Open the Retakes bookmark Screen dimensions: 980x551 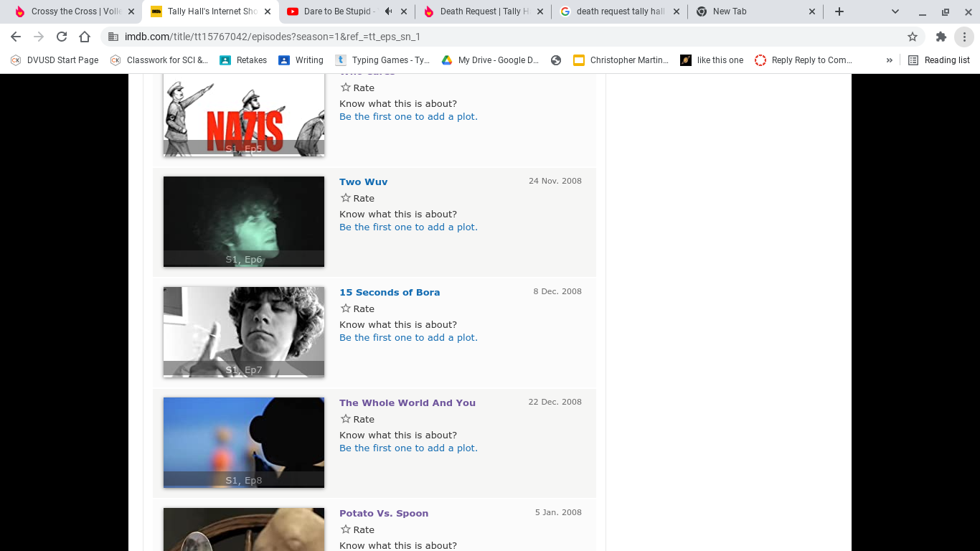[x=243, y=60]
